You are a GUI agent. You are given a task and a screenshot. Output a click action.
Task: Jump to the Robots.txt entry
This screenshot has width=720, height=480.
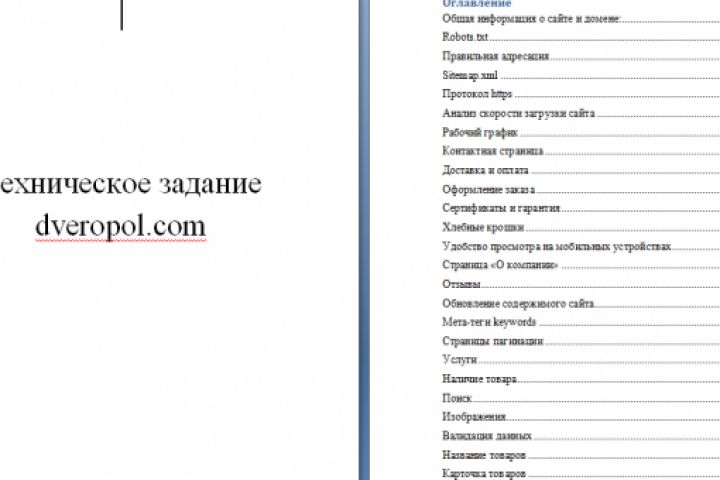pos(465,37)
